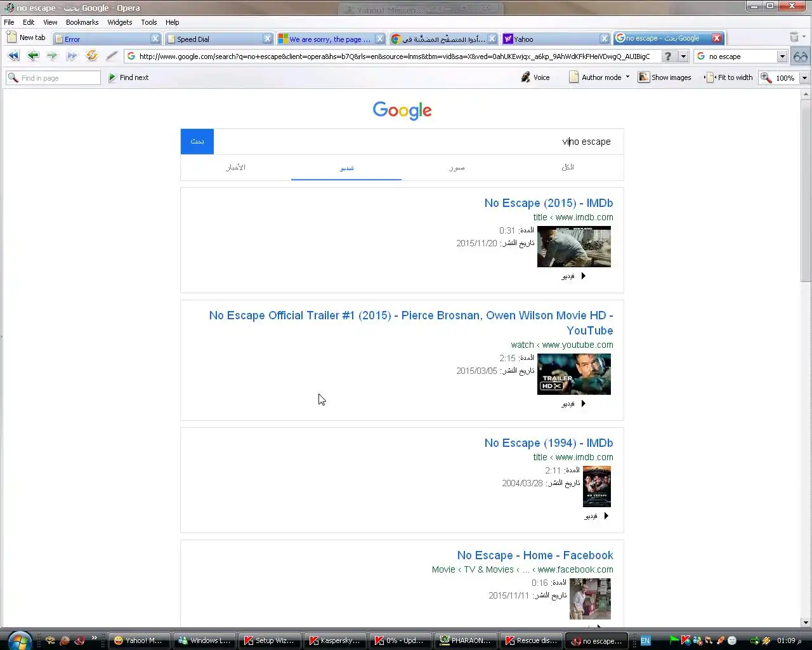Toggle Show images button
The width and height of the screenshot is (812, 650).
click(665, 77)
